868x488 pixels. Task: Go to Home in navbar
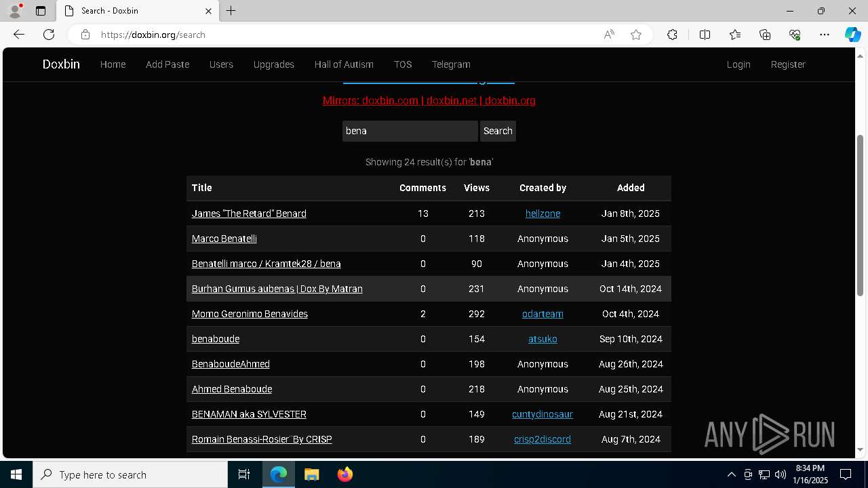(x=113, y=64)
